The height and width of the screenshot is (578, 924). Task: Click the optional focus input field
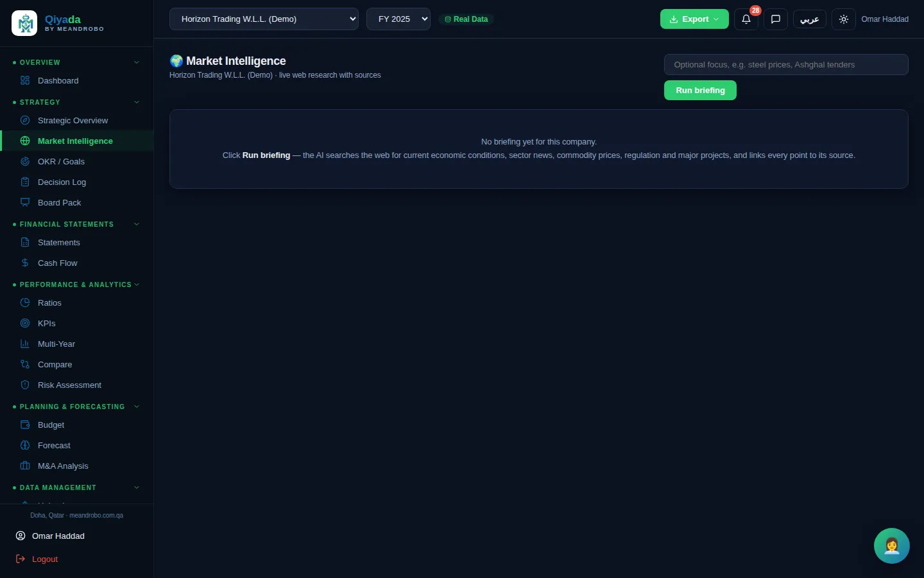[786, 64]
